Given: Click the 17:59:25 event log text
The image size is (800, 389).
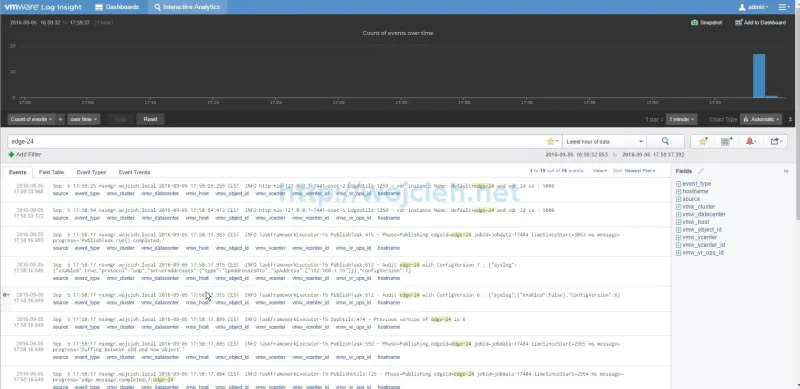Looking at the screenshot, I should (x=303, y=186).
